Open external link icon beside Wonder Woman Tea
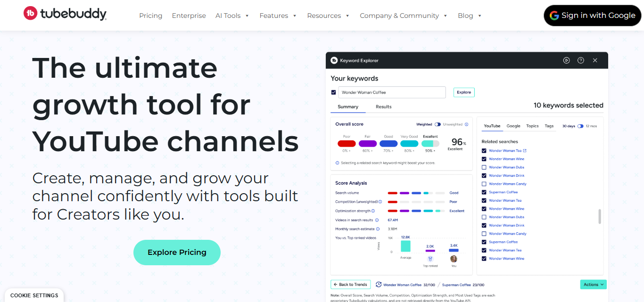 point(525,151)
